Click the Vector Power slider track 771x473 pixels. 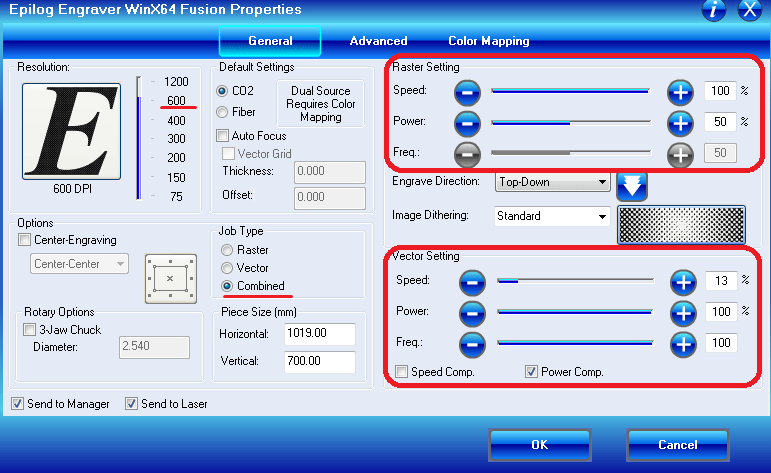575,312
